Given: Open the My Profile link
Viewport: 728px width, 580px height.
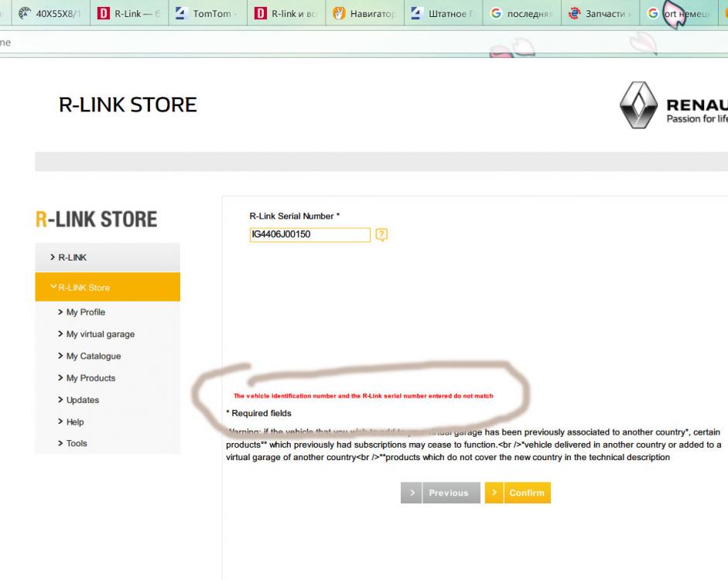Looking at the screenshot, I should point(85,312).
